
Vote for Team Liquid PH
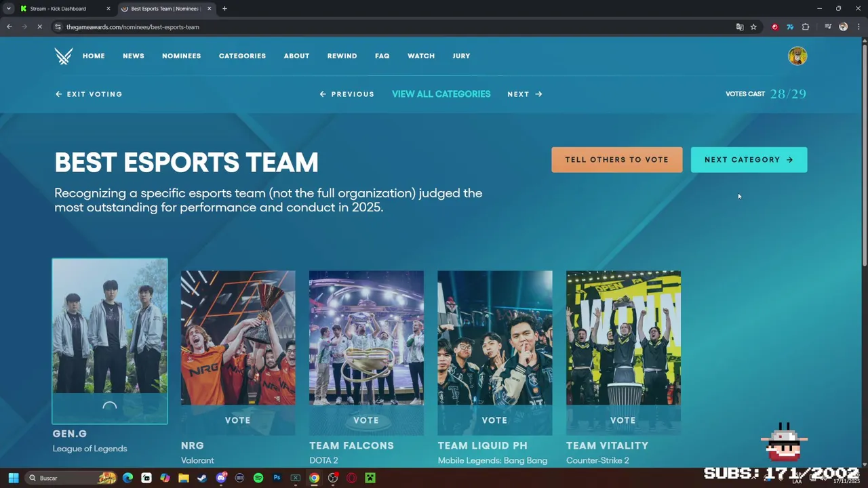495,420
